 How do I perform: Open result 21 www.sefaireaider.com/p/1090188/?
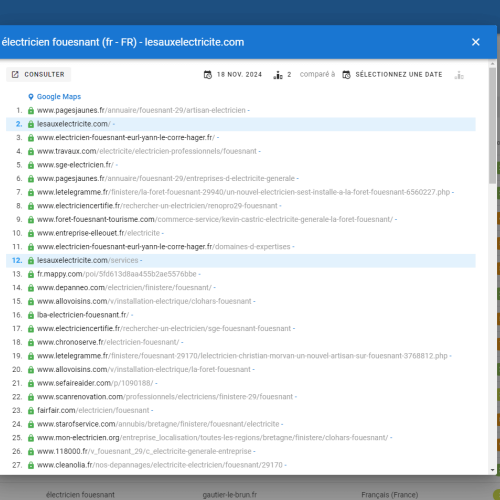click(x=95, y=383)
